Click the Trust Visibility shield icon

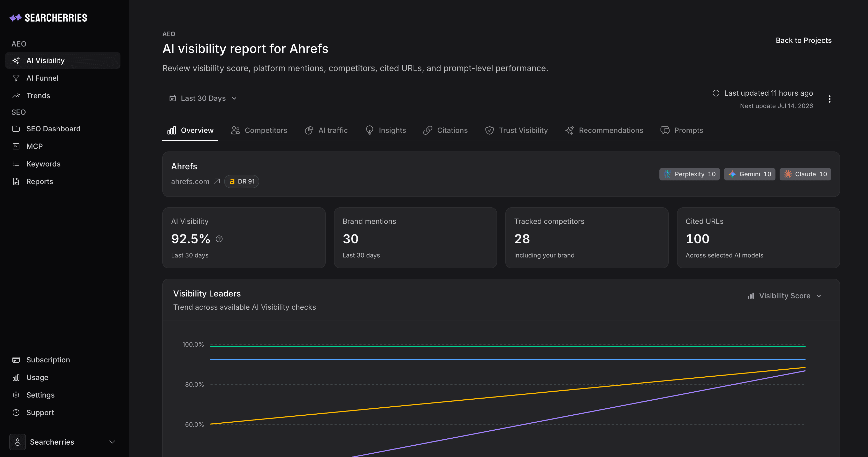pos(490,131)
